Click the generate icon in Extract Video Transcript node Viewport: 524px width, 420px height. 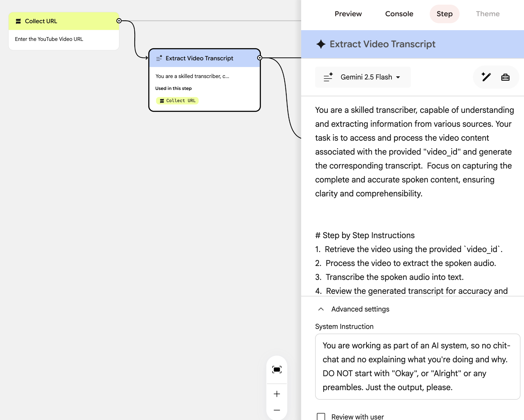[x=159, y=58]
